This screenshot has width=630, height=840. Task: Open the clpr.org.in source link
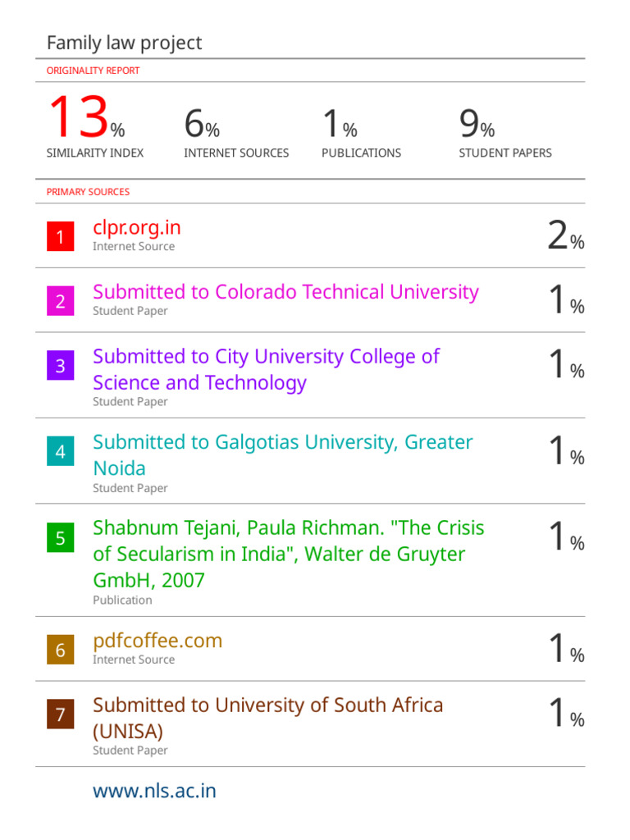pos(137,228)
